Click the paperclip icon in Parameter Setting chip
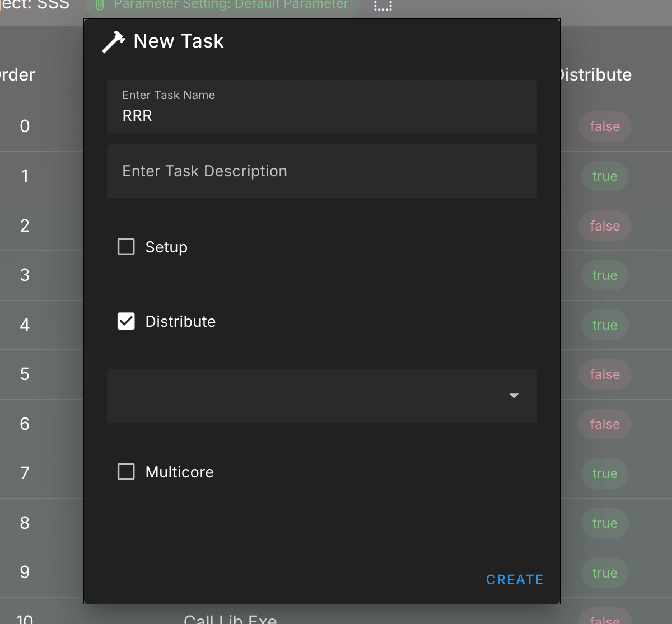Image resolution: width=672 pixels, height=624 pixels. (100, 5)
